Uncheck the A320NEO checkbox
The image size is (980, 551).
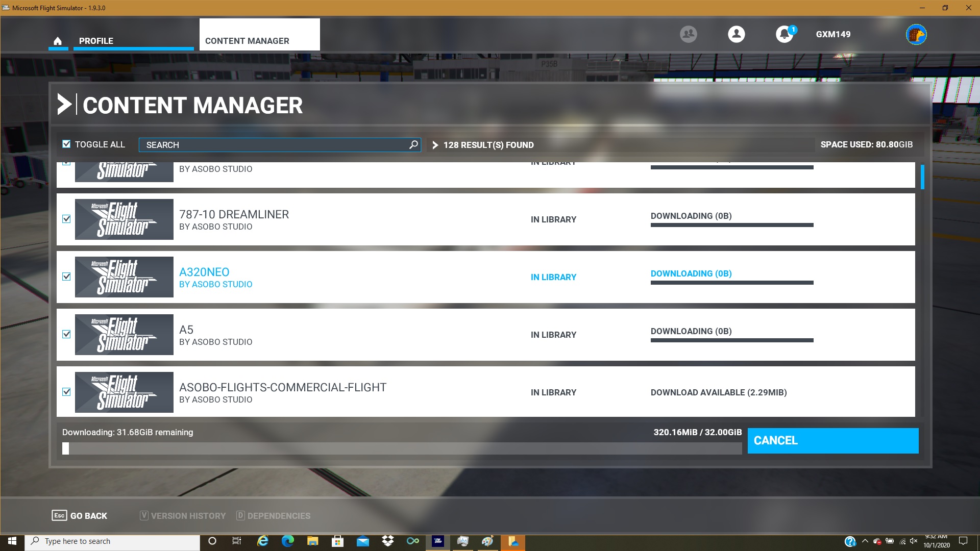point(66,277)
